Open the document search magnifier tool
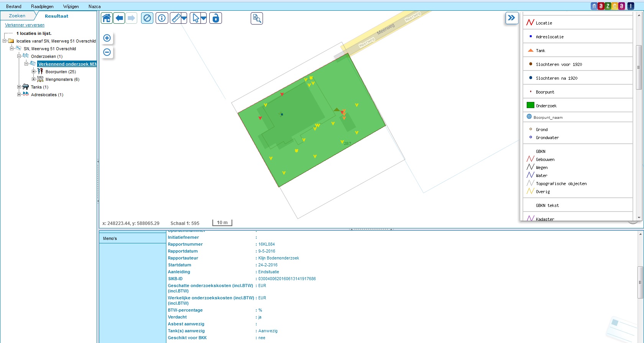644x343 pixels. (257, 18)
